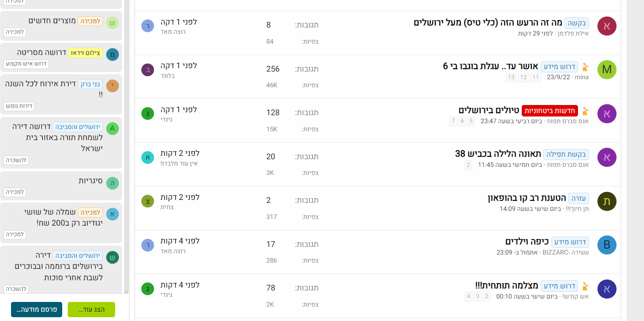This screenshot has height=321, width=644.
Task: Open the ת avatar of תן חיוך
Action: point(607,201)
